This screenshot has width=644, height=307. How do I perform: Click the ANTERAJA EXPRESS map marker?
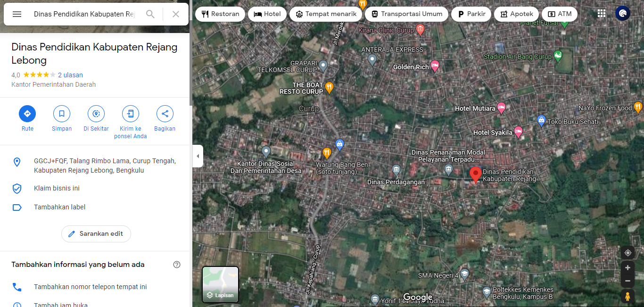click(372, 60)
